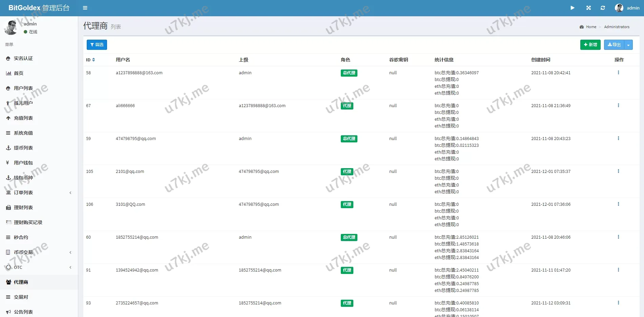Expand the 订单列表 submenu
This screenshot has height=317, width=644.
pyautogui.click(x=23, y=193)
